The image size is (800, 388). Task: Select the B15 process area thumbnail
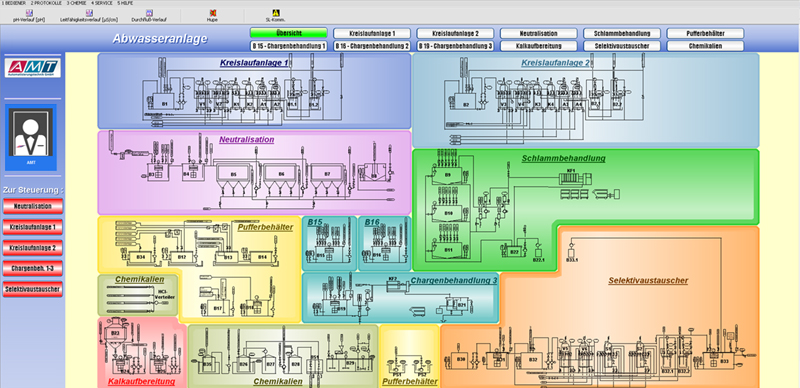coord(330,244)
